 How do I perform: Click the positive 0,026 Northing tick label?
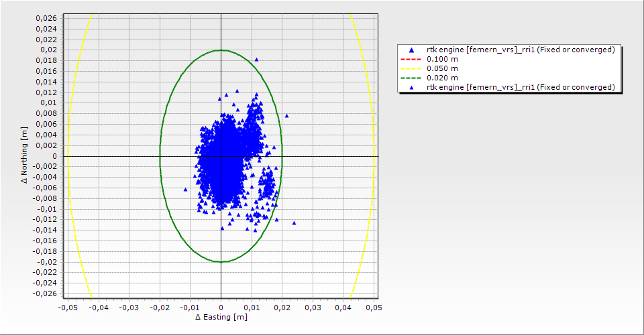tap(47, 18)
